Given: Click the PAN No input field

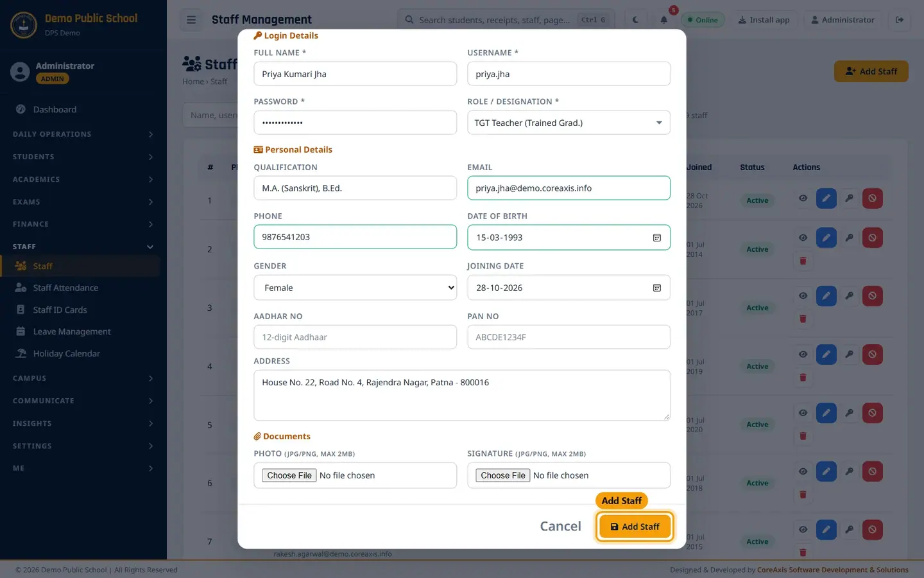Looking at the screenshot, I should [569, 337].
